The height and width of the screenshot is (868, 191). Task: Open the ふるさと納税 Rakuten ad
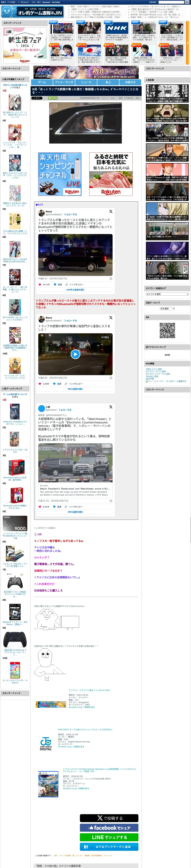click(111, 174)
